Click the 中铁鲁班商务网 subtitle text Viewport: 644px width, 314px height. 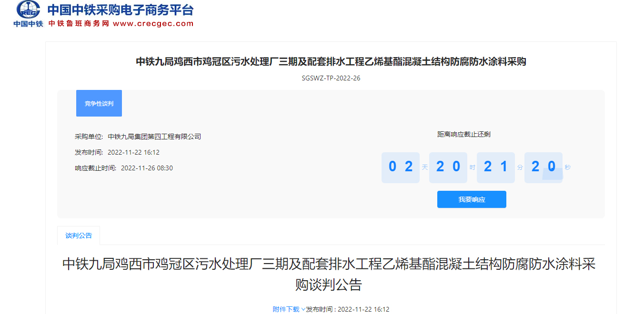point(79,23)
